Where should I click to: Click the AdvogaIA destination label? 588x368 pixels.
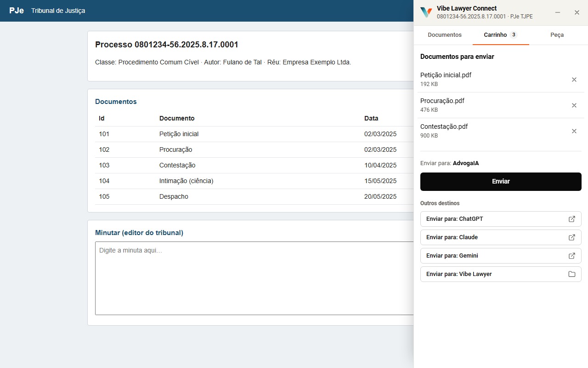click(466, 163)
